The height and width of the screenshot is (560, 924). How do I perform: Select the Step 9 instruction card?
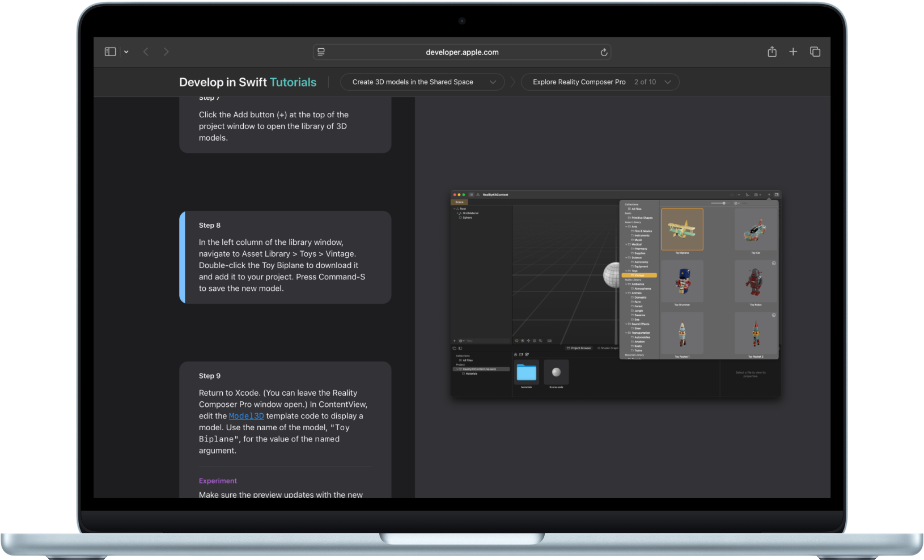click(x=285, y=414)
